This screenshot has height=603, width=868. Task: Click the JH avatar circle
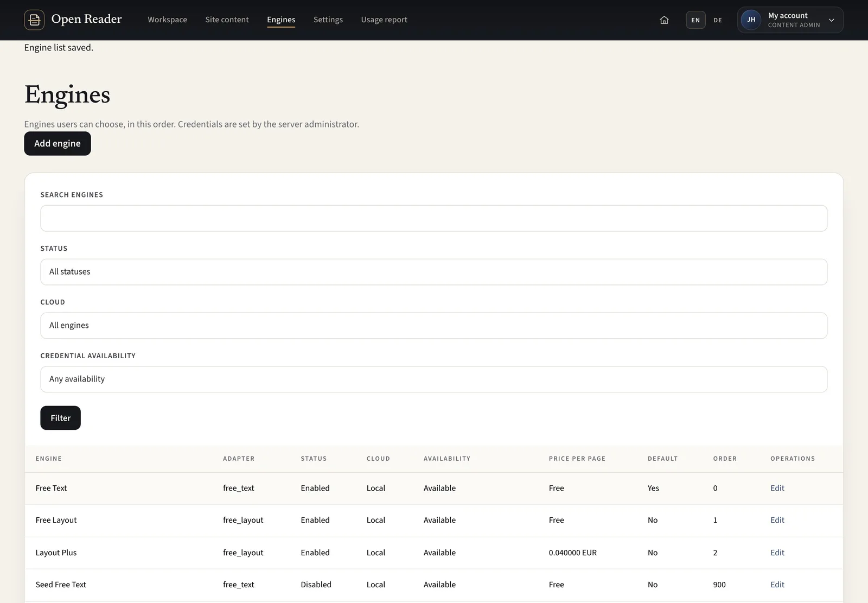pyautogui.click(x=751, y=20)
